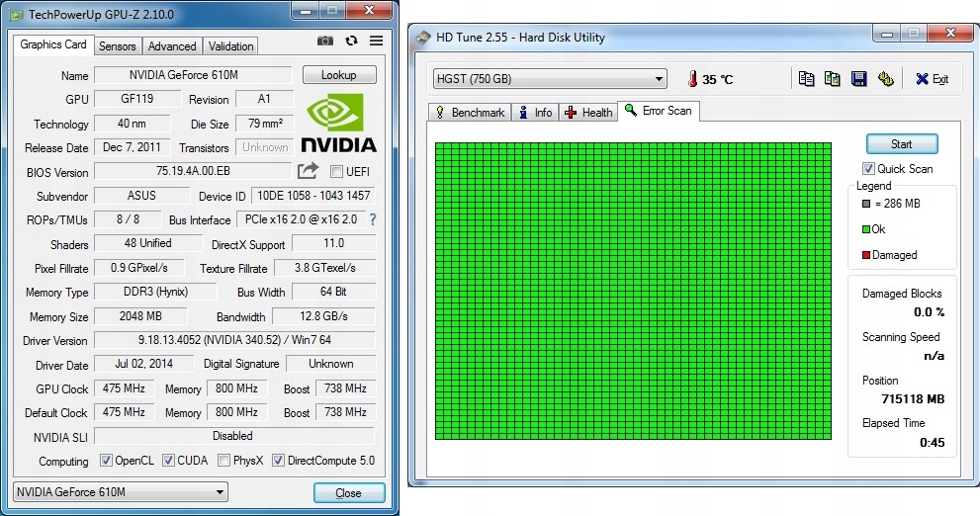Click the Position value 715118 MB
Viewport: 980px width, 516px height.
[913, 398]
